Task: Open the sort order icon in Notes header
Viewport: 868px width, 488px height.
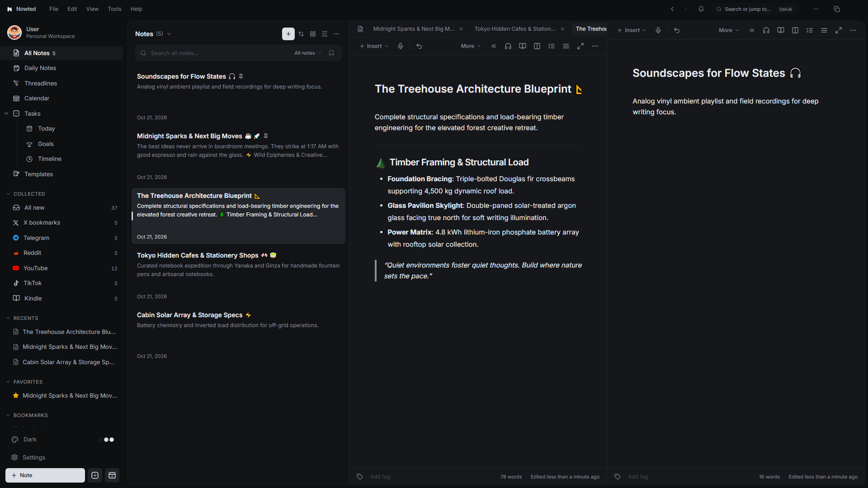Action: coord(301,34)
